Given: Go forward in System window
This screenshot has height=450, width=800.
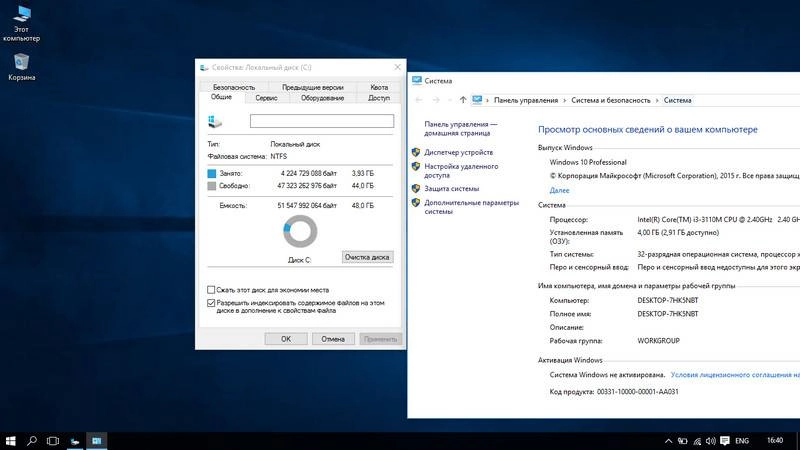Looking at the screenshot, I should (436, 100).
